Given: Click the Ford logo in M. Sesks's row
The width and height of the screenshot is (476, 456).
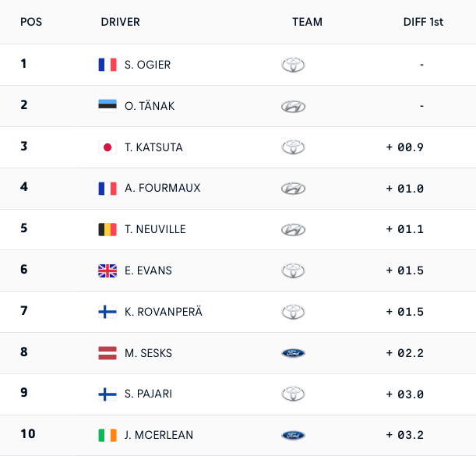Looking at the screenshot, I should [293, 353].
